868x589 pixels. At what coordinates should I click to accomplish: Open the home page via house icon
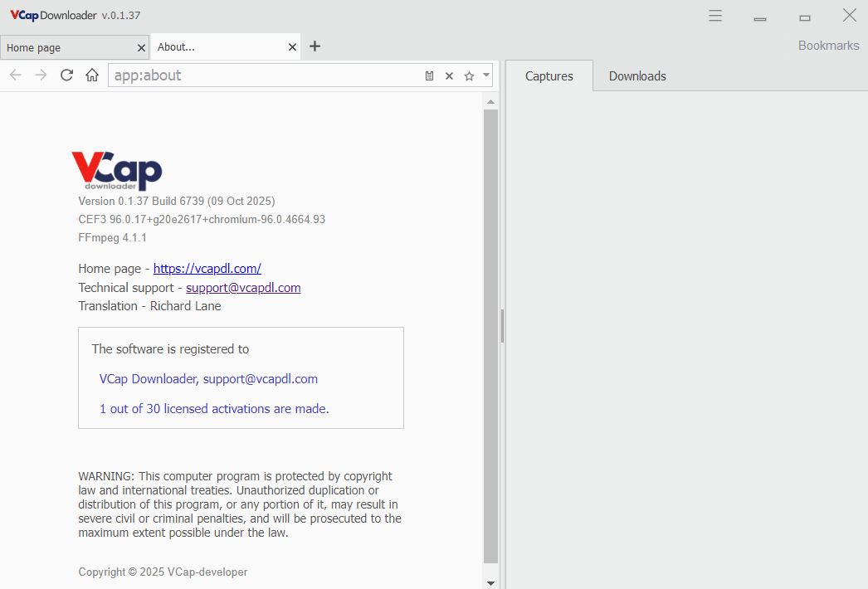(x=92, y=75)
